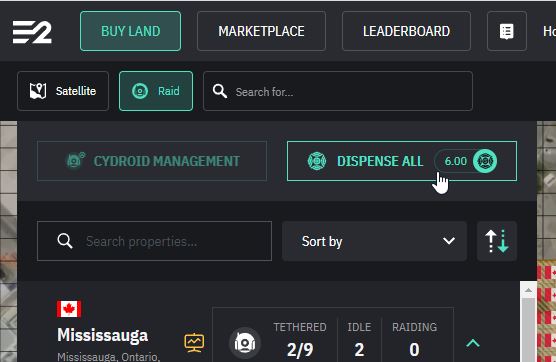Viewport: 556px width, 362px height.
Task: Click the Earth 2 logo
Action: 32,32
